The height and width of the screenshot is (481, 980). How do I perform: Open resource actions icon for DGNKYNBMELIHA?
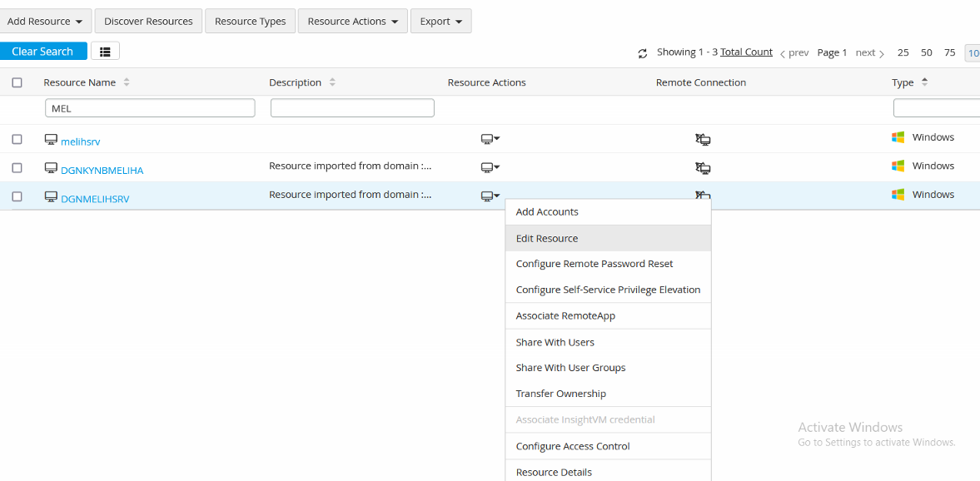click(x=490, y=167)
